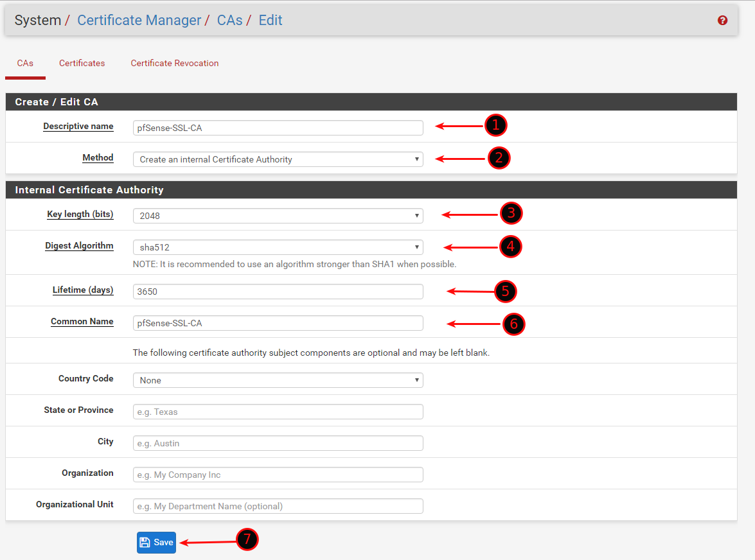Click the Certificate Manager breadcrumb link
The image size is (755, 560).
coord(139,20)
